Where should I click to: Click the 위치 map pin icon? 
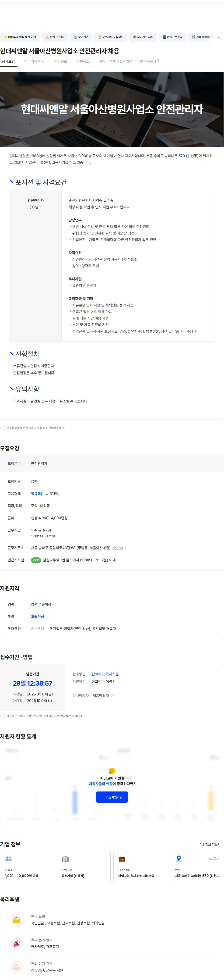point(179,859)
